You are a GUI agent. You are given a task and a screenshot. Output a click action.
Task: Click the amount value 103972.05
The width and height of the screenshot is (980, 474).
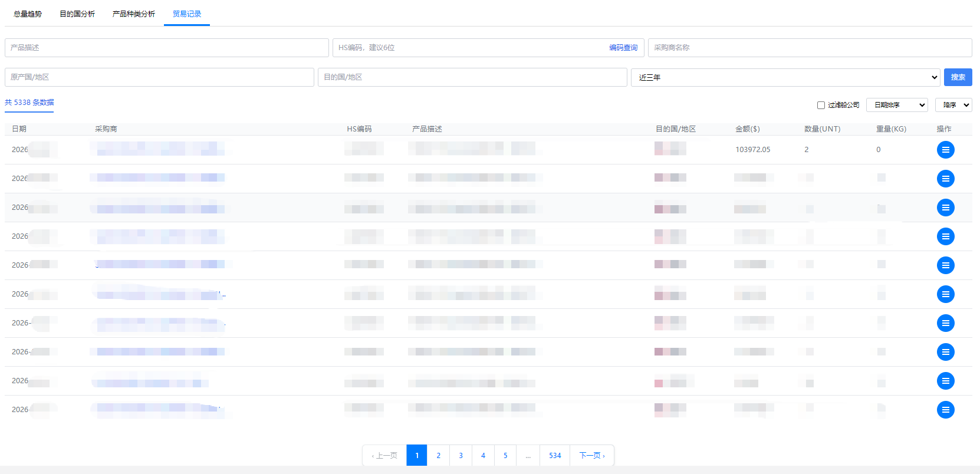pos(753,150)
